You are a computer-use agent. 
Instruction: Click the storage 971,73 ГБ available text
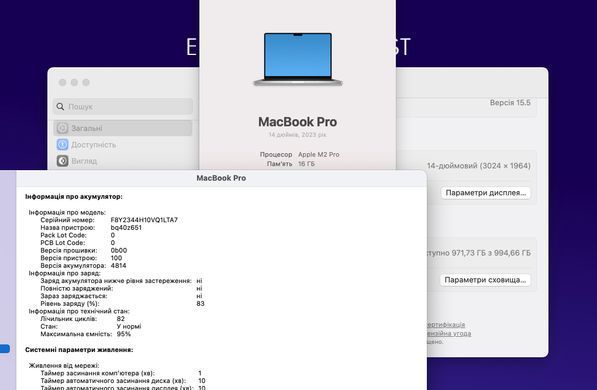point(479,253)
